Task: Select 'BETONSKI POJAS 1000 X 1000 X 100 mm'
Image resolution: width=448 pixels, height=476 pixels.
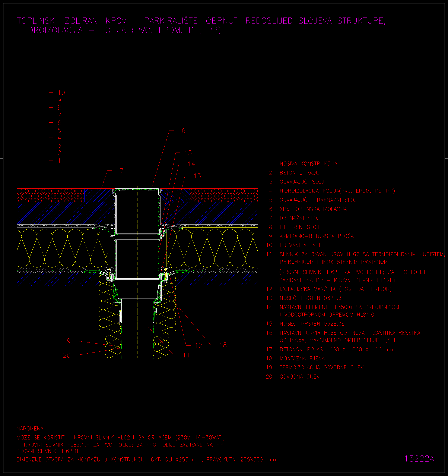Action: coord(337,350)
